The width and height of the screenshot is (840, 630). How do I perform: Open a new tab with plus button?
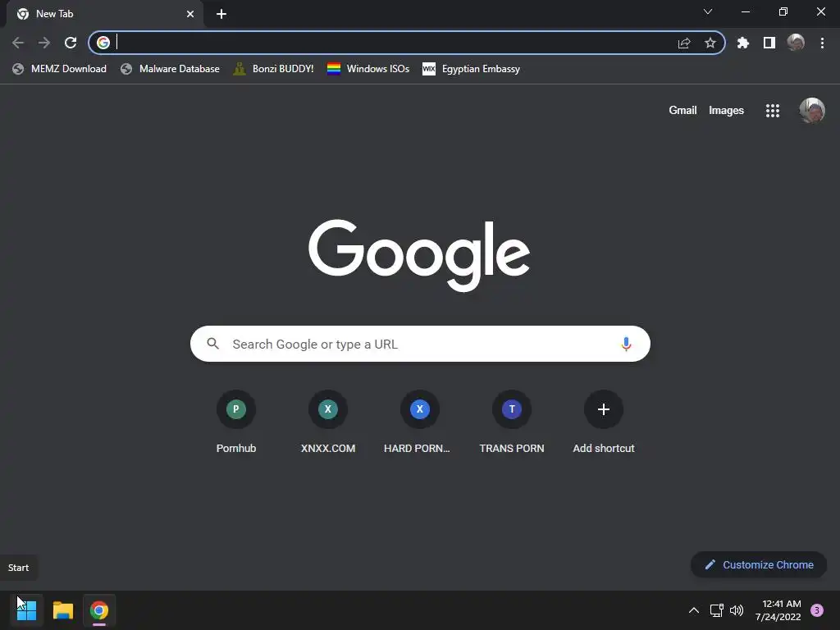221,14
